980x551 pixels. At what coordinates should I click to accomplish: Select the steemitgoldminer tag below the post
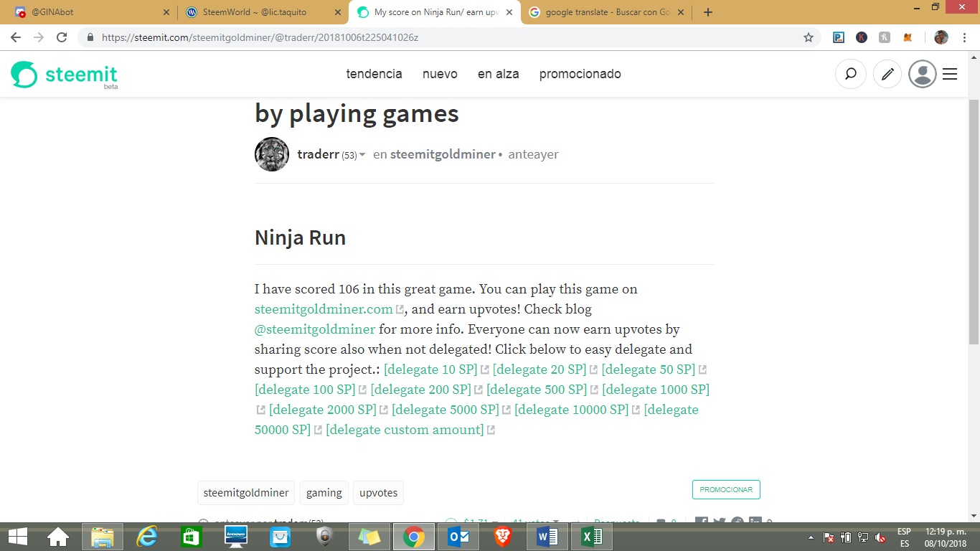coord(246,493)
